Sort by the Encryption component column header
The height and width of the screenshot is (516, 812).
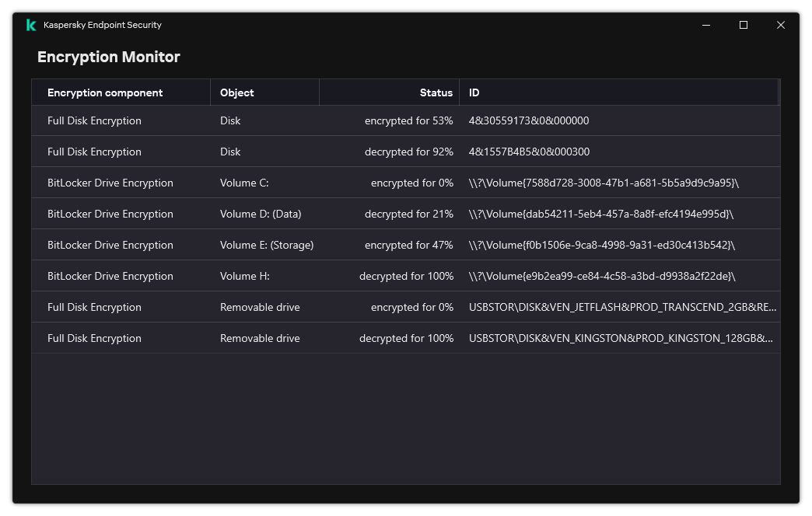105,92
